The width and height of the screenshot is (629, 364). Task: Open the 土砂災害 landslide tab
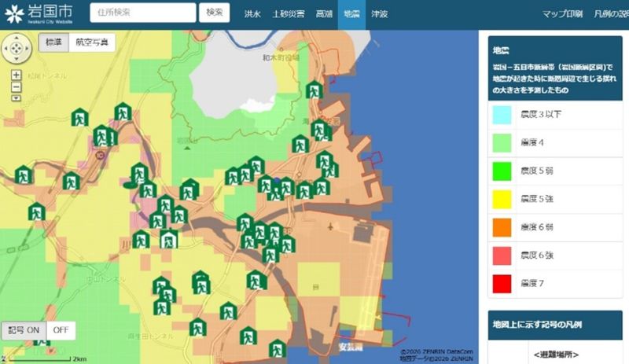286,14
